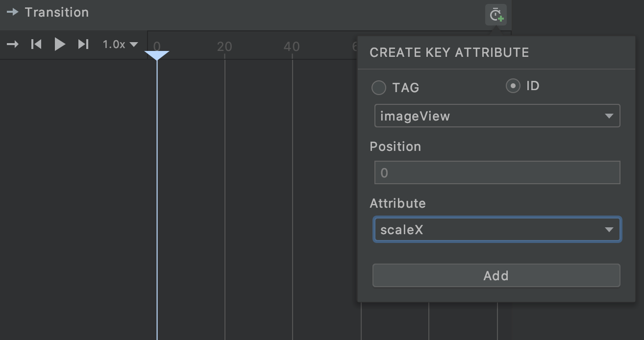The height and width of the screenshot is (340, 644).
Task: Select the ID radio button
Action: pos(513,86)
